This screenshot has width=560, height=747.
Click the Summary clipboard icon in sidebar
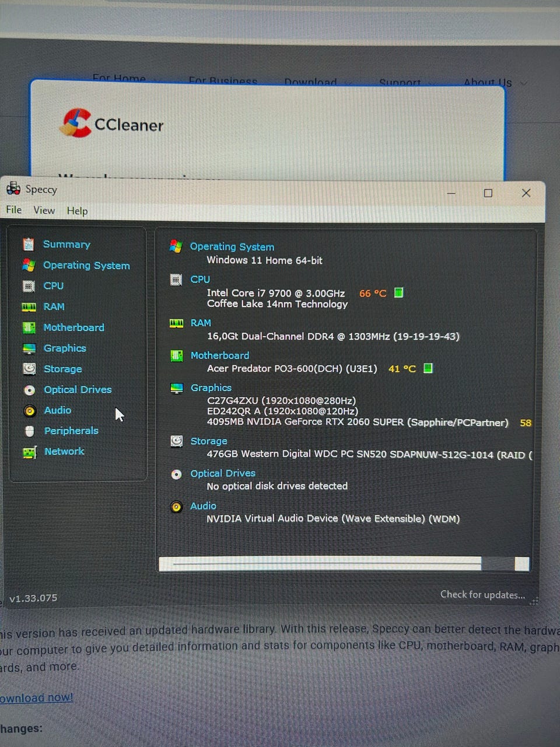pos(28,244)
